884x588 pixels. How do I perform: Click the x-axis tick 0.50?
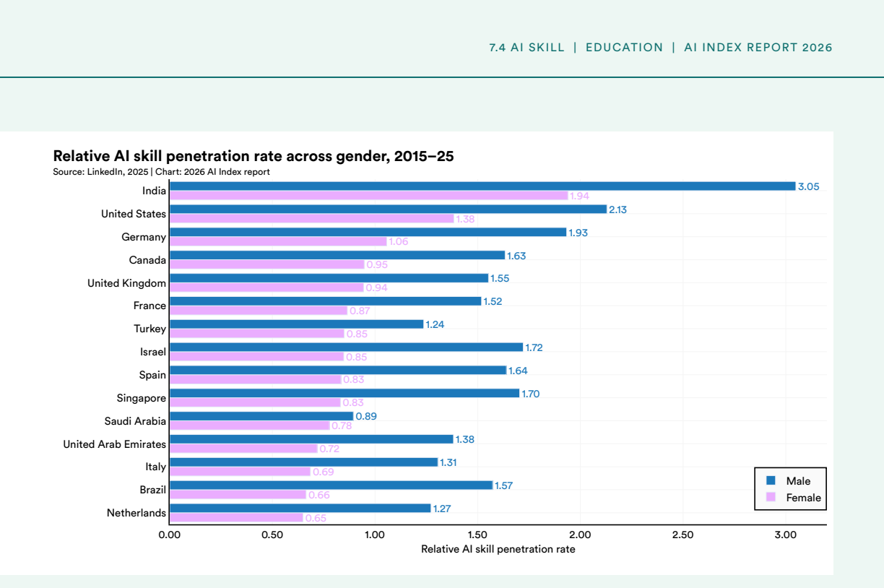(x=272, y=535)
